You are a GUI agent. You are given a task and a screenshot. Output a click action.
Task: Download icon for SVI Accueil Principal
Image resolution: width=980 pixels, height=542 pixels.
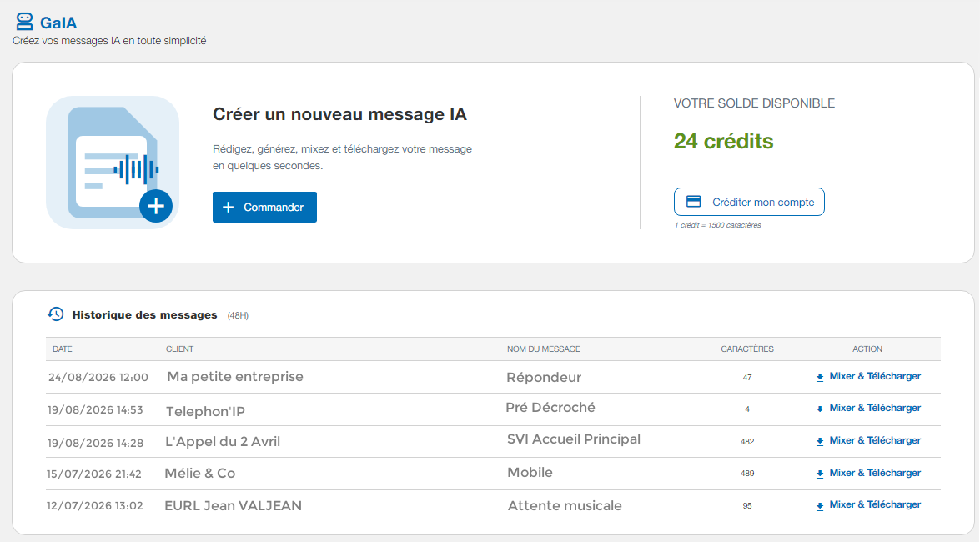pyautogui.click(x=819, y=441)
